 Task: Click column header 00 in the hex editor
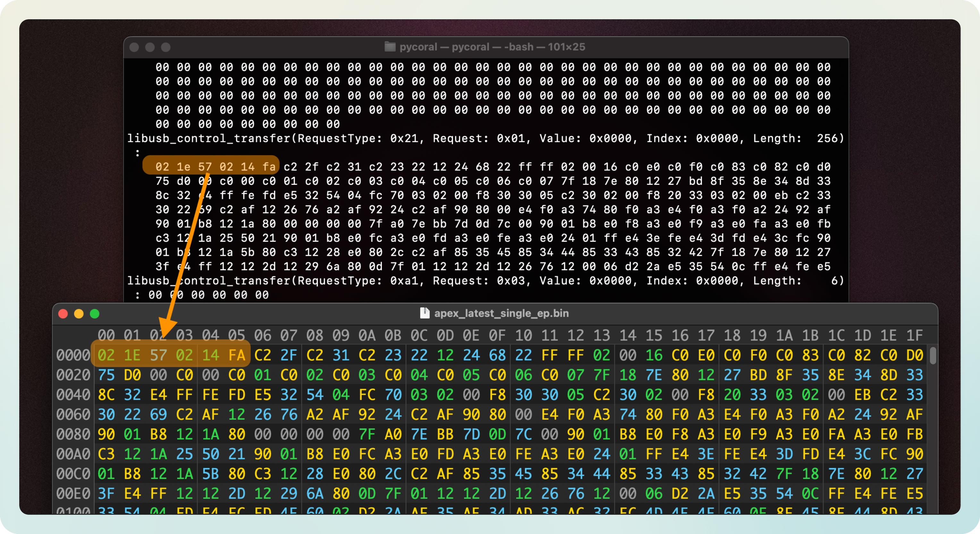(x=106, y=335)
